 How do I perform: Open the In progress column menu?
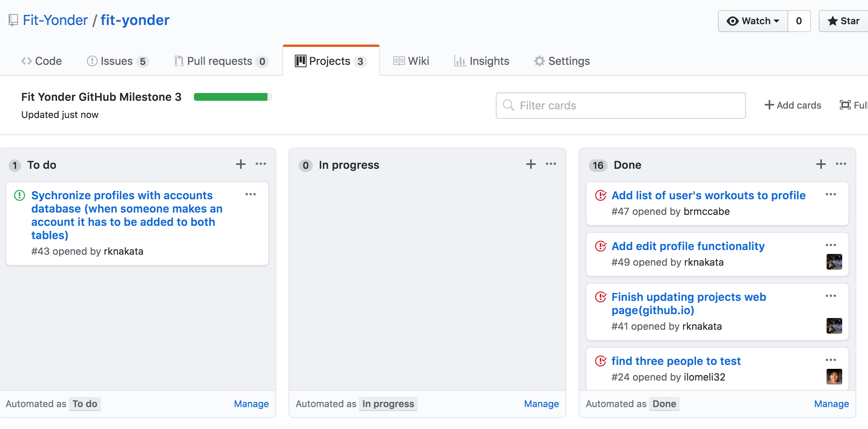551,164
